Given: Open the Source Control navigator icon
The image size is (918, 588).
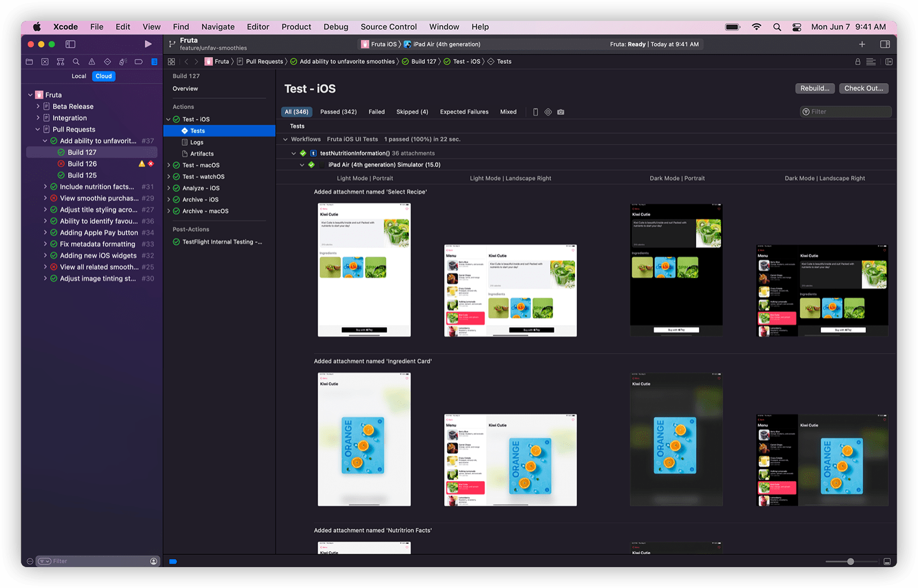Looking at the screenshot, I should point(45,62).
